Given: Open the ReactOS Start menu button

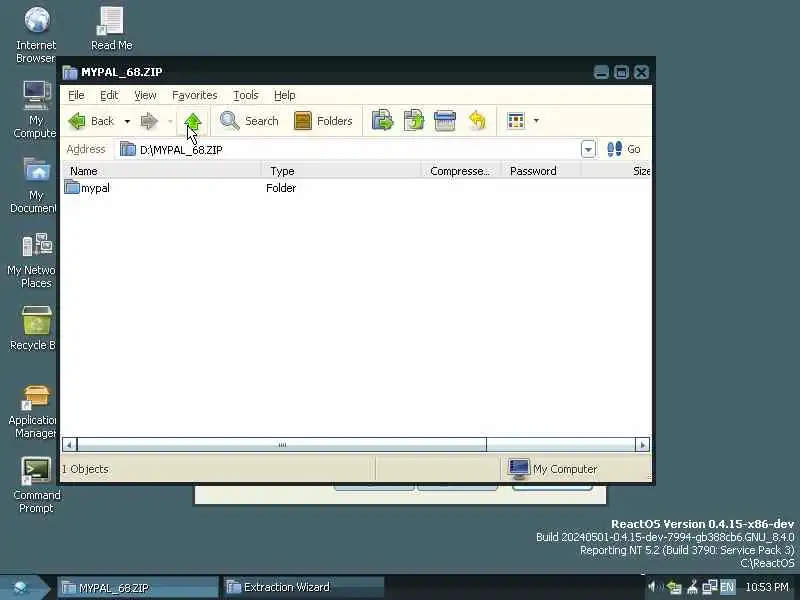Looking at the screenshot, I should (x=21, y=588).
